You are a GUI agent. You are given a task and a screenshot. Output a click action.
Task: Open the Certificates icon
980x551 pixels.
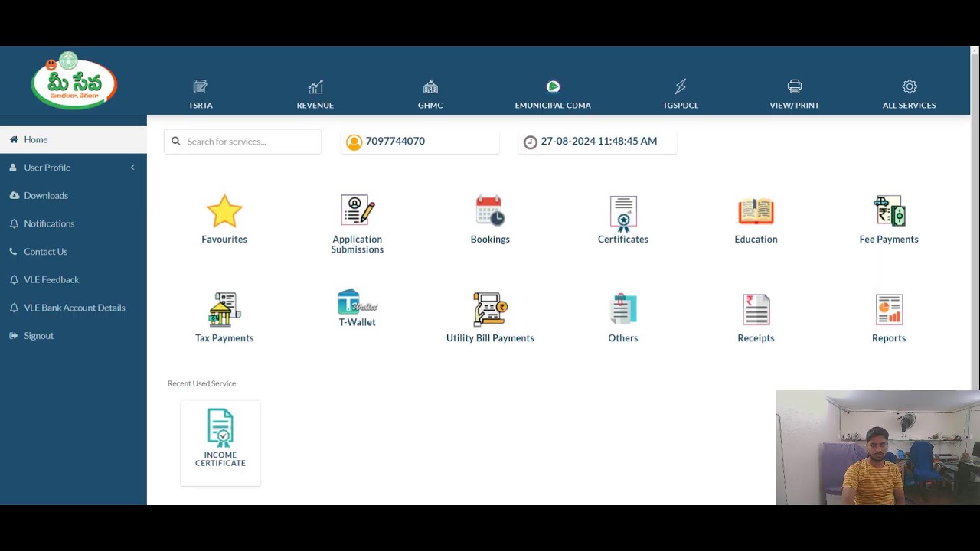pos(623,214)
